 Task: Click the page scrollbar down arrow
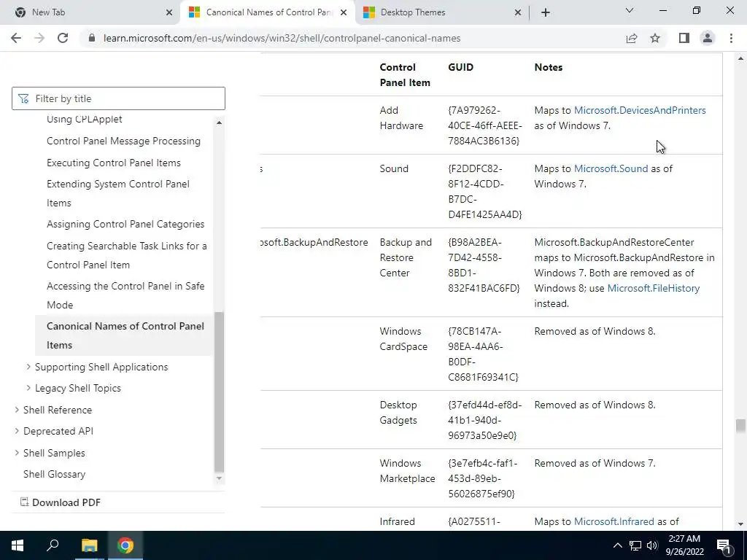(x=740, y=525)
